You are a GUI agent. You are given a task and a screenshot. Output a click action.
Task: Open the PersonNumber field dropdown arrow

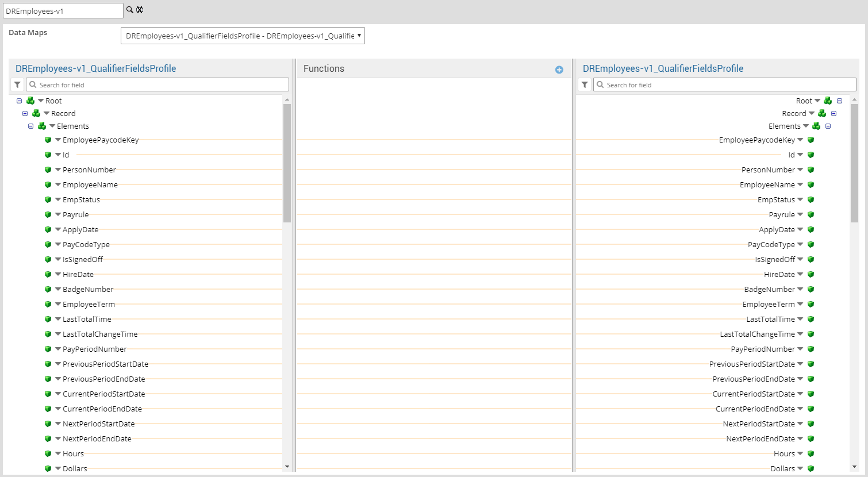[x=57, y=170]
